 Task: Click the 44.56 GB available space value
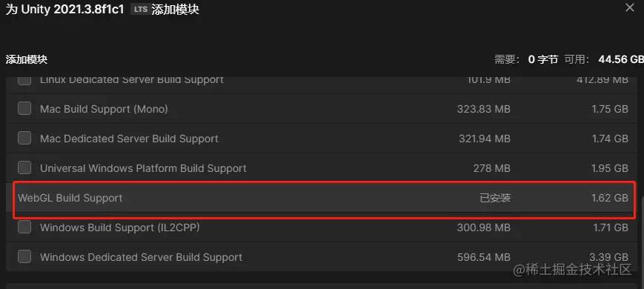(x=621, y=59)
